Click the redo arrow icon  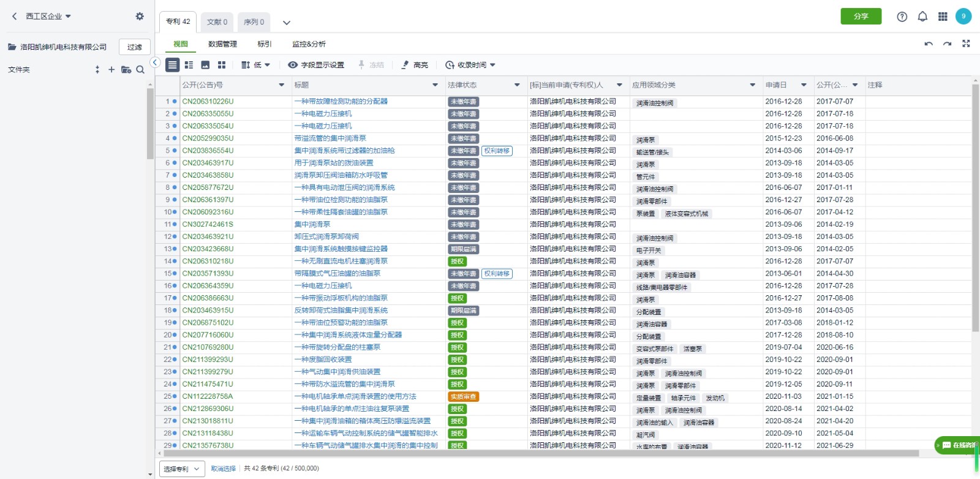pos(947,44)
